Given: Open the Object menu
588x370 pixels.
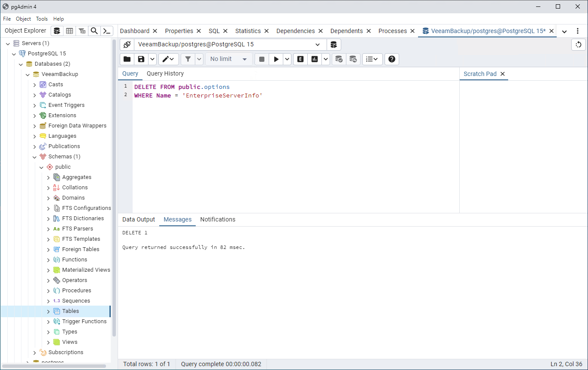Looking at the screenshot, I should 24,19.
